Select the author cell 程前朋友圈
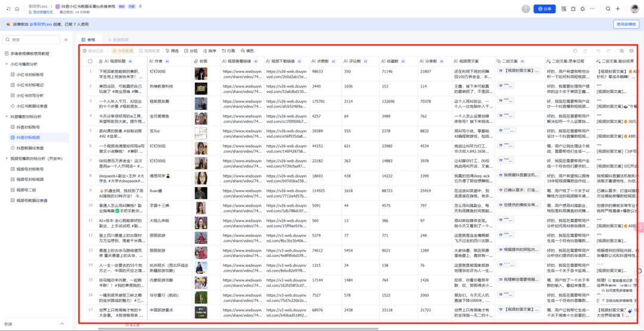The image size is (644, 331). pos(169,104)
